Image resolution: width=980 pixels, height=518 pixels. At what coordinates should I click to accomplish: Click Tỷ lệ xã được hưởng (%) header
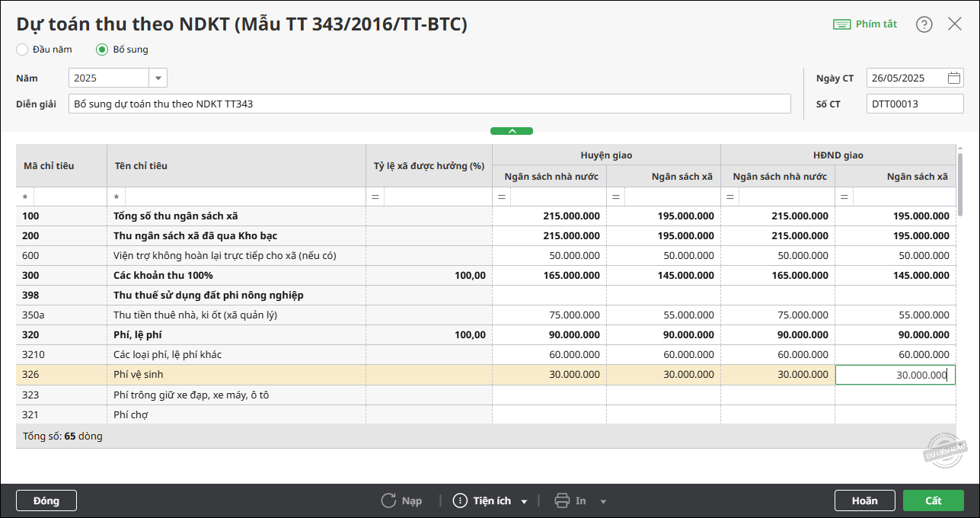(x=429, y=165)
